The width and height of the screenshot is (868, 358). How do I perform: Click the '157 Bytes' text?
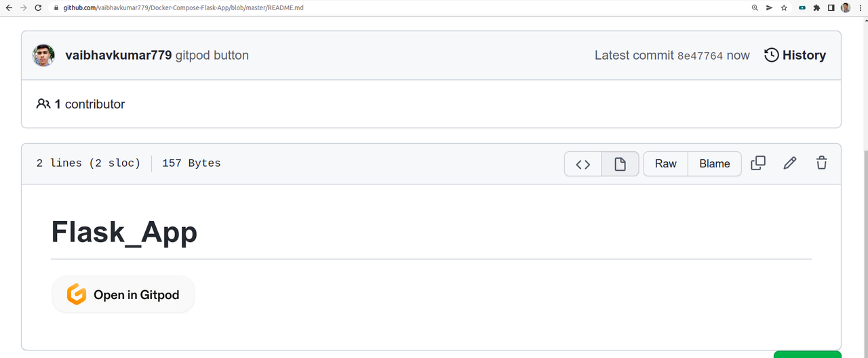[191, 163]
